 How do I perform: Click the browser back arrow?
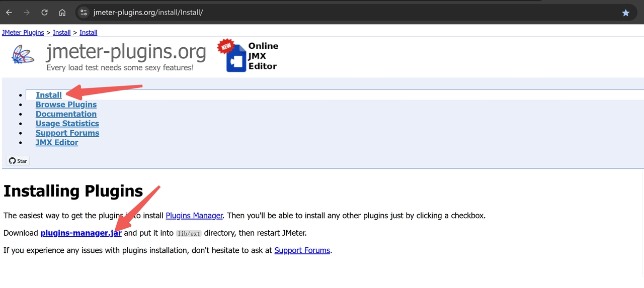click(x=9, y=13)
